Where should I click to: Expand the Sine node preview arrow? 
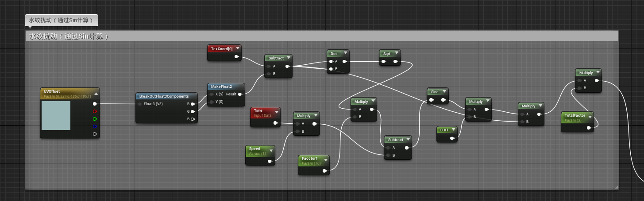pyautogui.click(x=444, y=92)
